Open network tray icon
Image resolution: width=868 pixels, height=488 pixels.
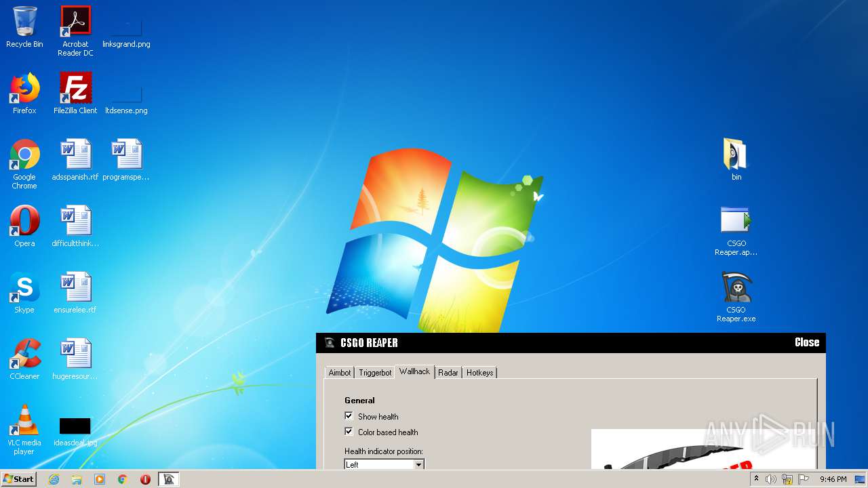[x=787, y=479]
